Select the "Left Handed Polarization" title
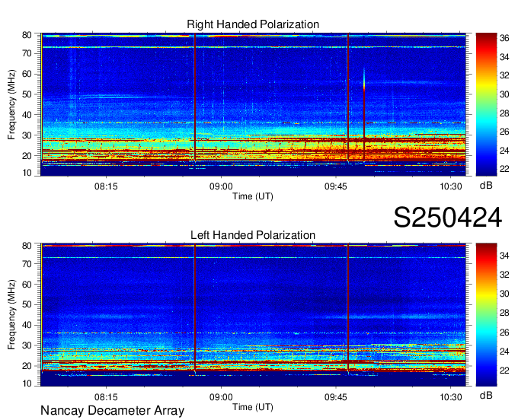Image resolution: width=518 pixels, height=420 pixels. click(x=253, y=235)
